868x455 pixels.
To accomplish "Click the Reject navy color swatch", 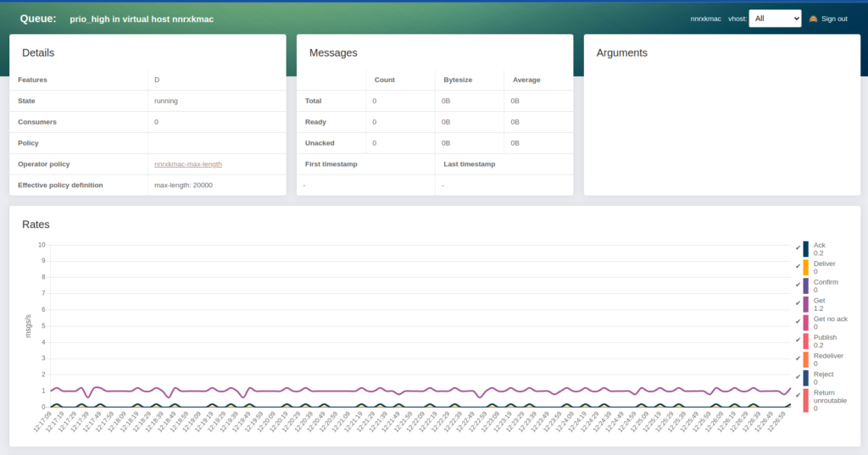I will point(805,378).
